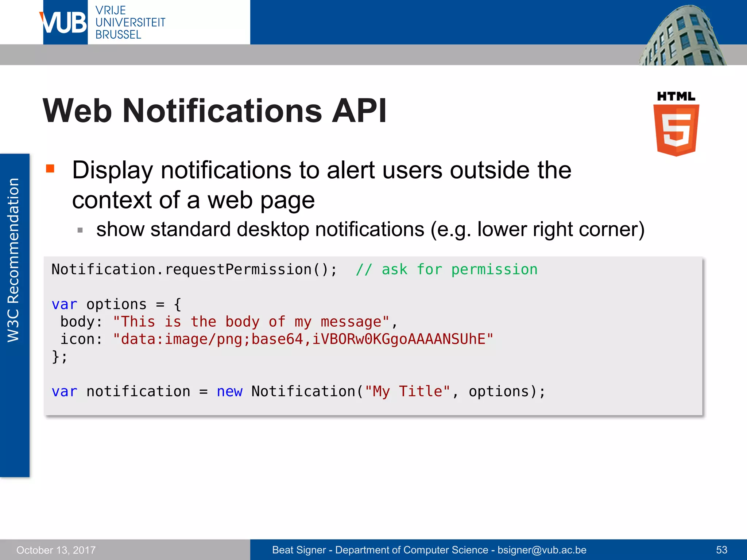Click the '// ask for permission' comment
The height and width of the screenshot is (560, 747).
[x=446, y=270]
